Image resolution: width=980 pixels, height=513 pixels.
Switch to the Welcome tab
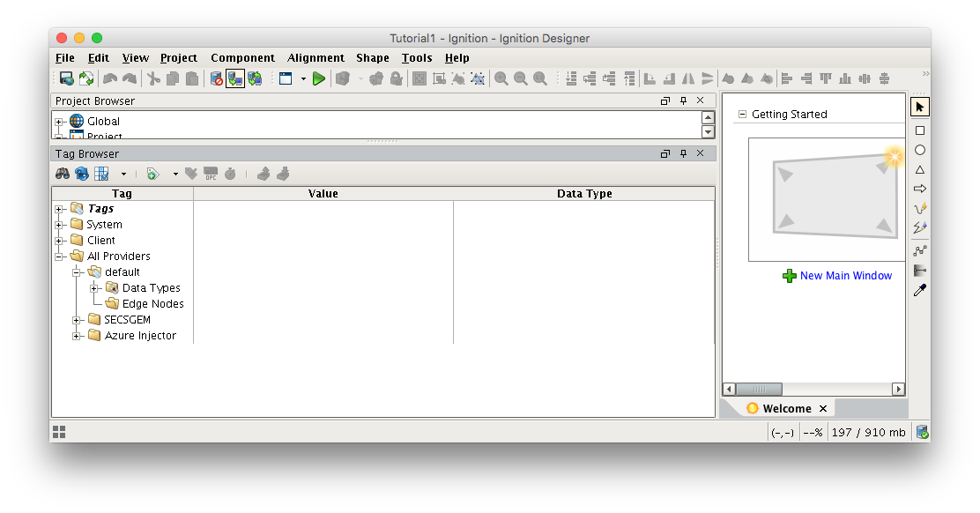click(786, 408)
